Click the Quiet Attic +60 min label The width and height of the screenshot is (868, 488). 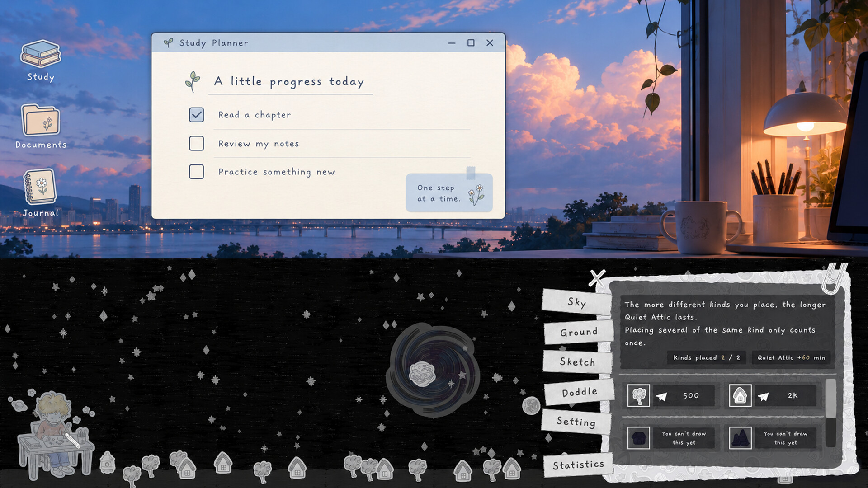click(791, 357)
